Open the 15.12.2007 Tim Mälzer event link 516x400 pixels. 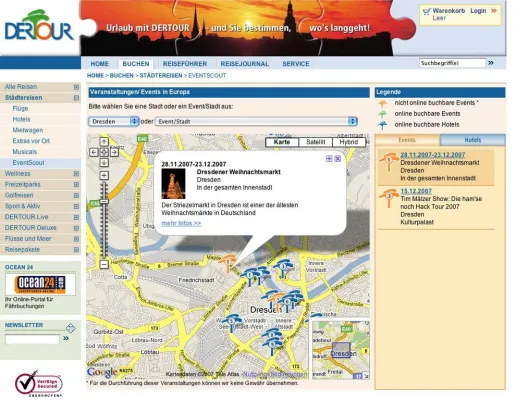416,191
